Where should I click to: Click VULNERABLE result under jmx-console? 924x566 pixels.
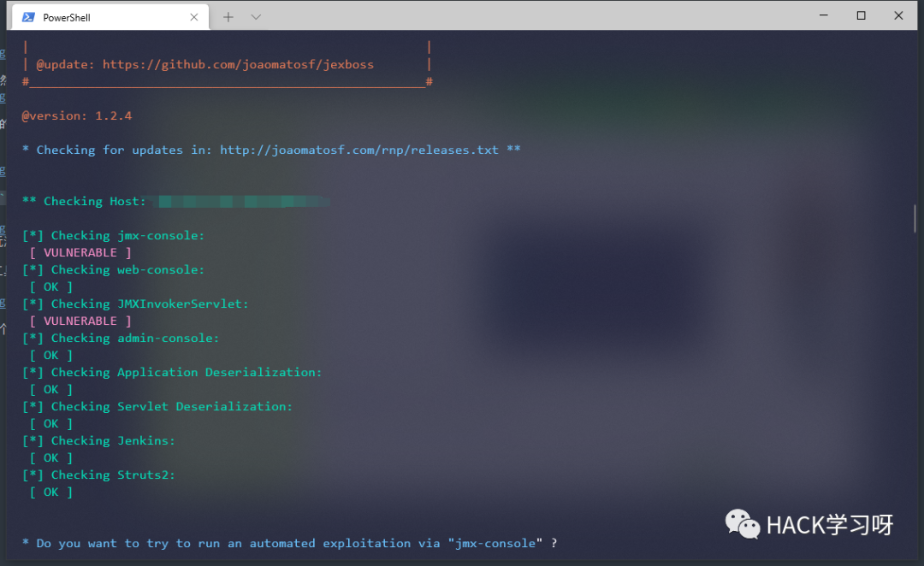80,252
